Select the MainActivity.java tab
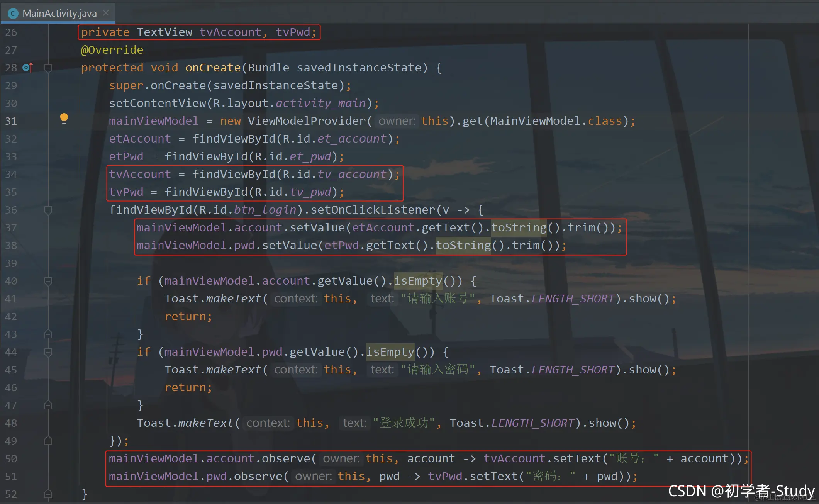819x504 pixels. [x=59, y=14]
